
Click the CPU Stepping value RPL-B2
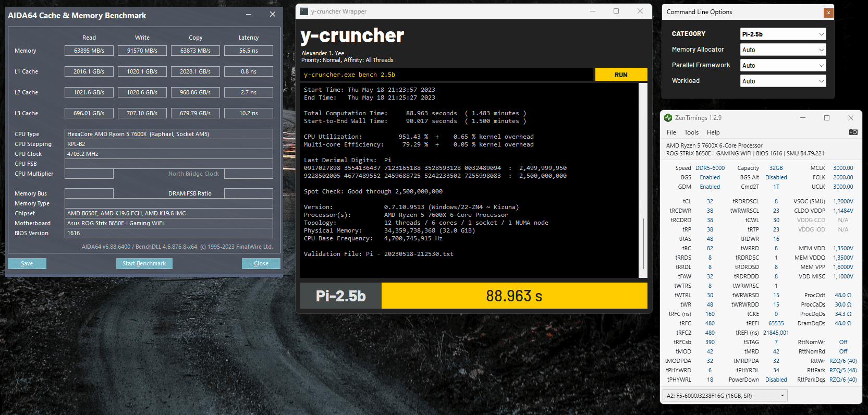[169, 144]
